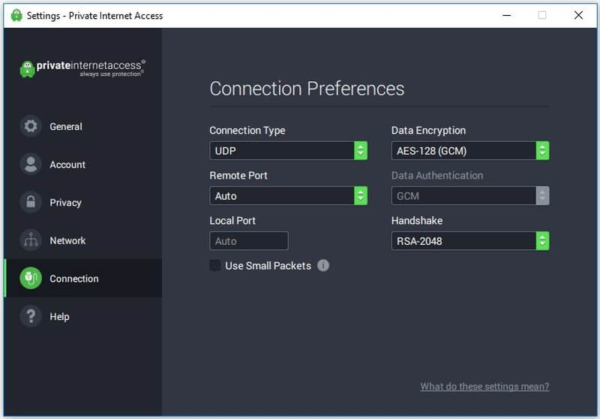Switch to the Account settings tab
The image size is (600, 419).
(83, 164)
